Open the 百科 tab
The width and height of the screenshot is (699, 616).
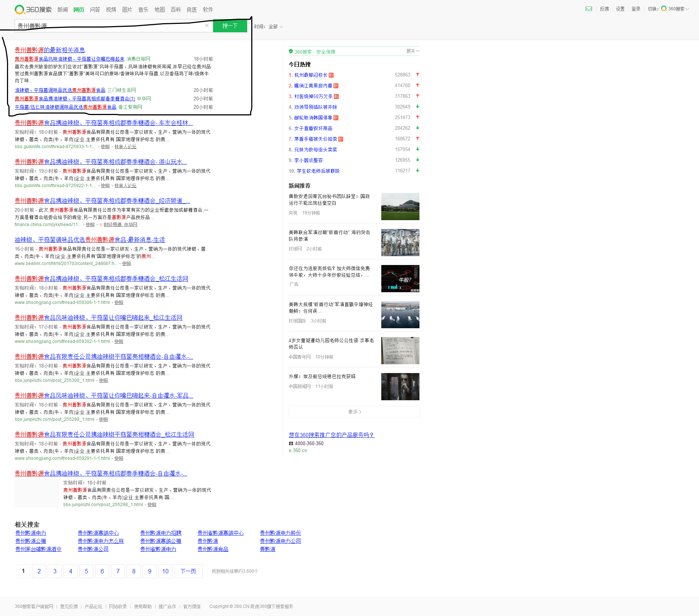(x=176, y=10)
